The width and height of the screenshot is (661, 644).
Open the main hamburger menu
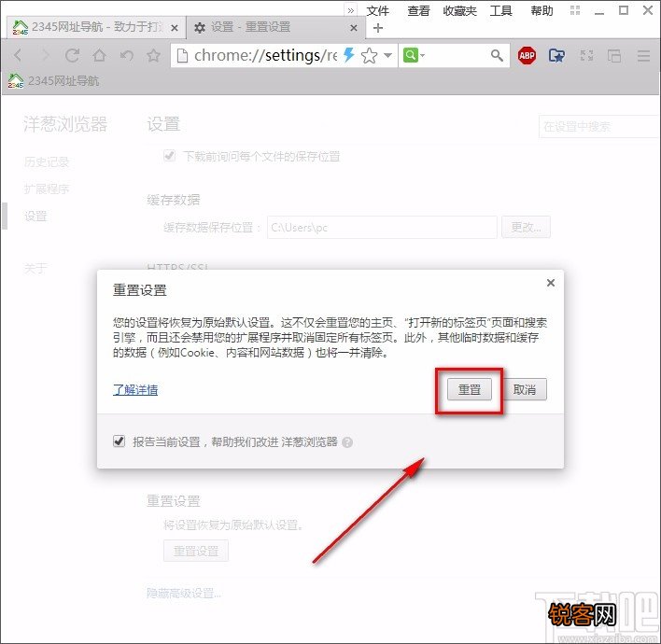pos(643,55)
